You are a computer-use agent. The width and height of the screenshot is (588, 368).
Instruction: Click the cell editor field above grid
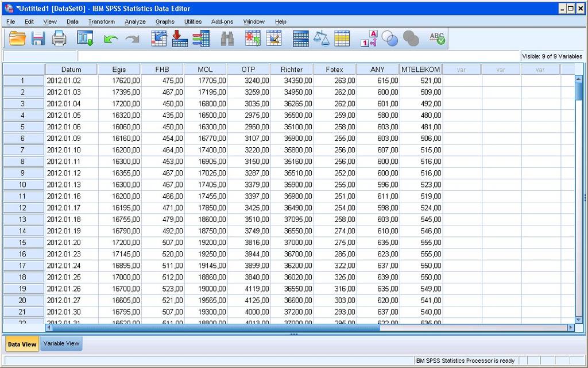(299, 56)
